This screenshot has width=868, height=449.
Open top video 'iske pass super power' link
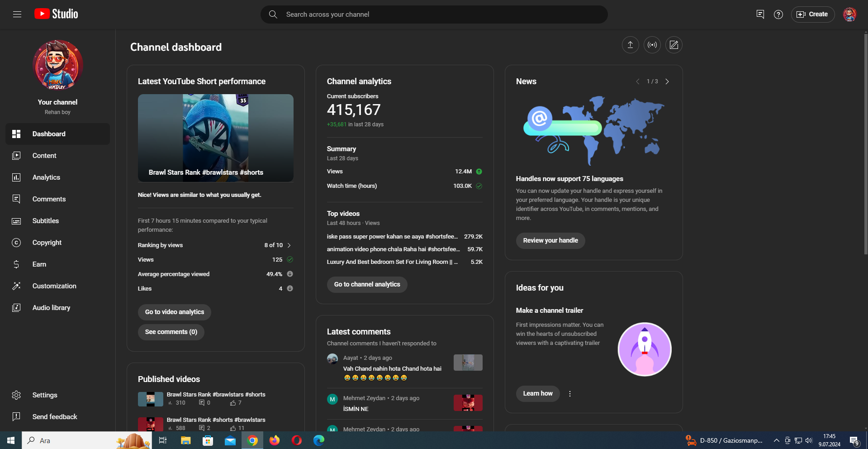coord(392,237)
